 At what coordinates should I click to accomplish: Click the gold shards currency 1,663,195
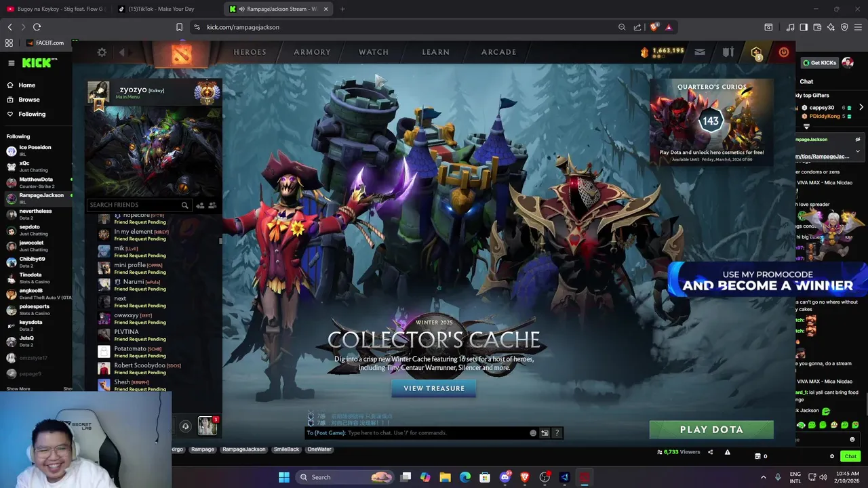(663, 52)
